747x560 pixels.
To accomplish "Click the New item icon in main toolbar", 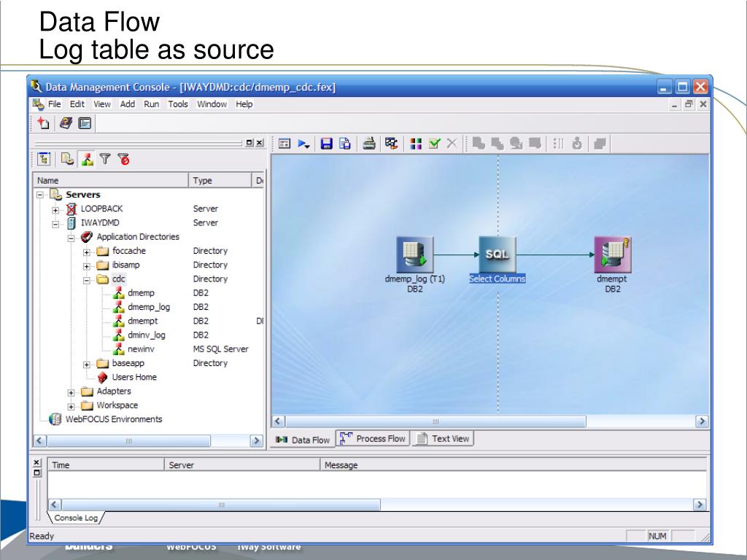I will [x=43, y=123].
